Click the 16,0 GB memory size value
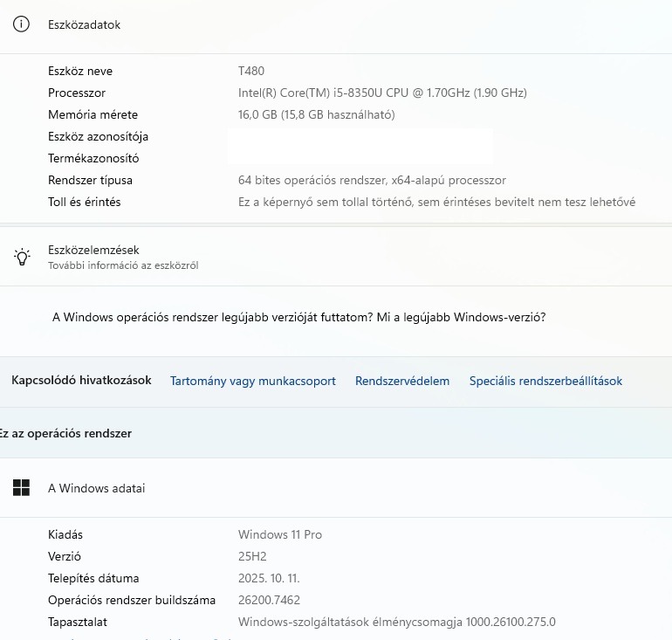The width and height of the screenshot is (672, 640). point(317,114)
